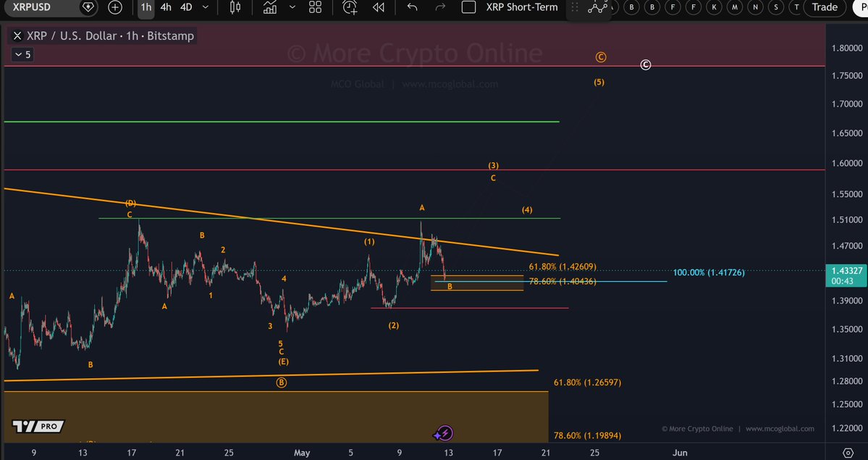Undo the last action with the undo arrow

point(412,7)
